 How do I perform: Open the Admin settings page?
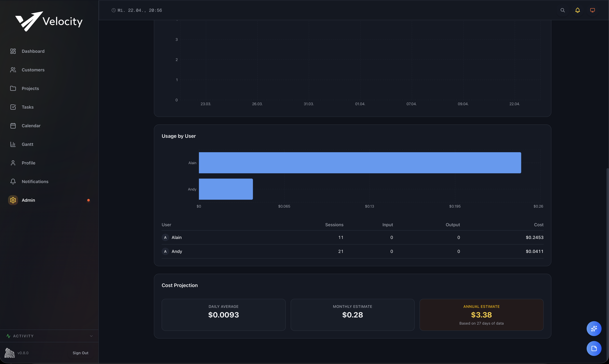(x=28, y=200)
